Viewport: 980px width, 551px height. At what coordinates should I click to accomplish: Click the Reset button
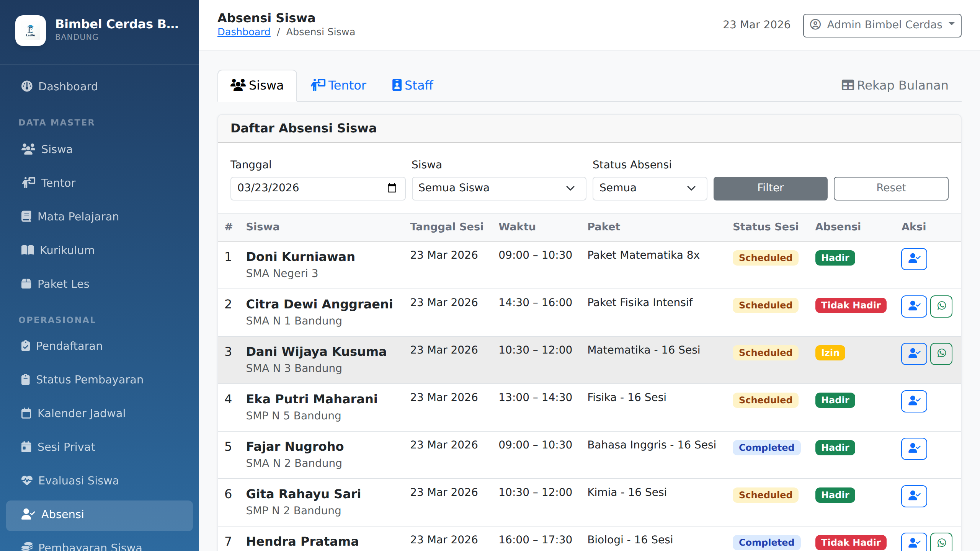pyautogui.click(x=890, y=188)
